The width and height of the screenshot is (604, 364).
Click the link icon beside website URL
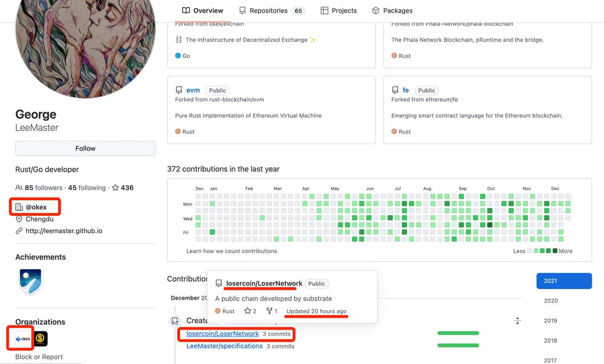point(19,231)
